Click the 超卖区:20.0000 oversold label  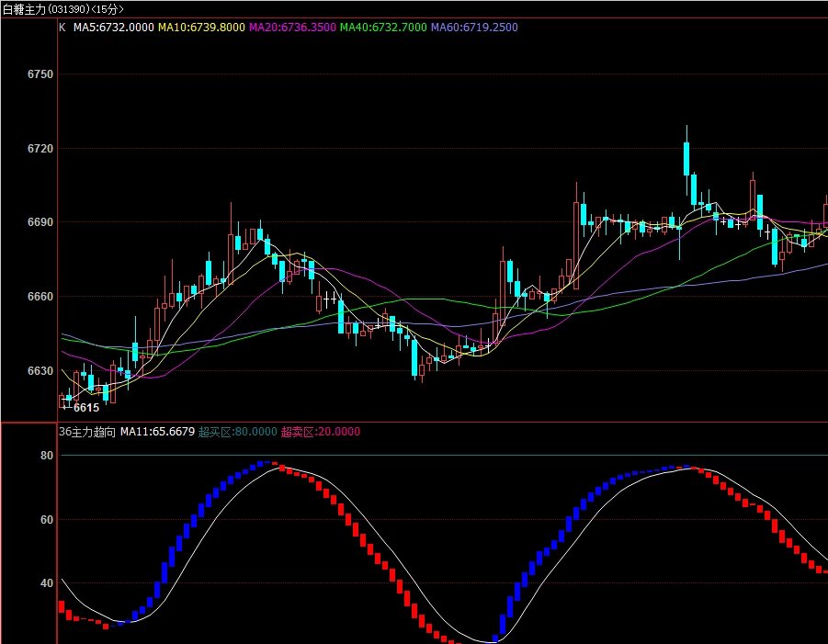point(321,432)
